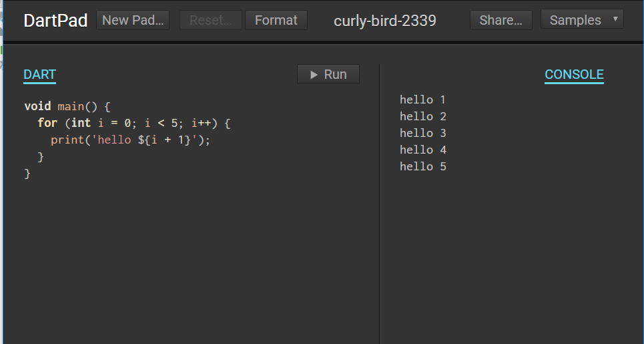Image resolution: width=644 pixels, height=344 pixels.
Task: Click the DartPad logo title
Action: pos(55,21)
